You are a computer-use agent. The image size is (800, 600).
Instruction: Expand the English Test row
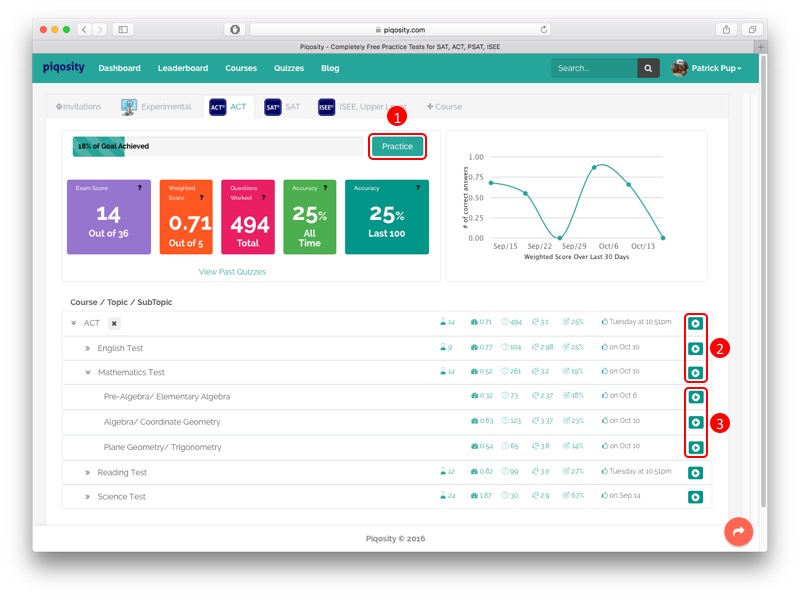[x=87, y=348]
